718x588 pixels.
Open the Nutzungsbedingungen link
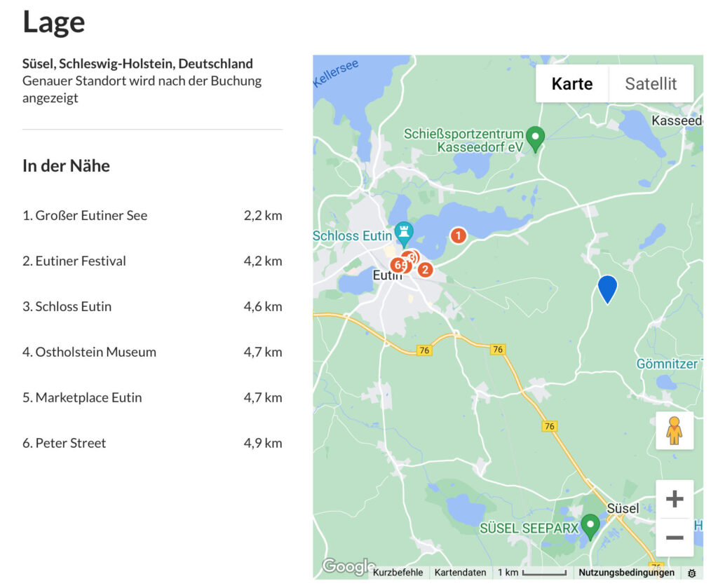(x=626, y=573)
